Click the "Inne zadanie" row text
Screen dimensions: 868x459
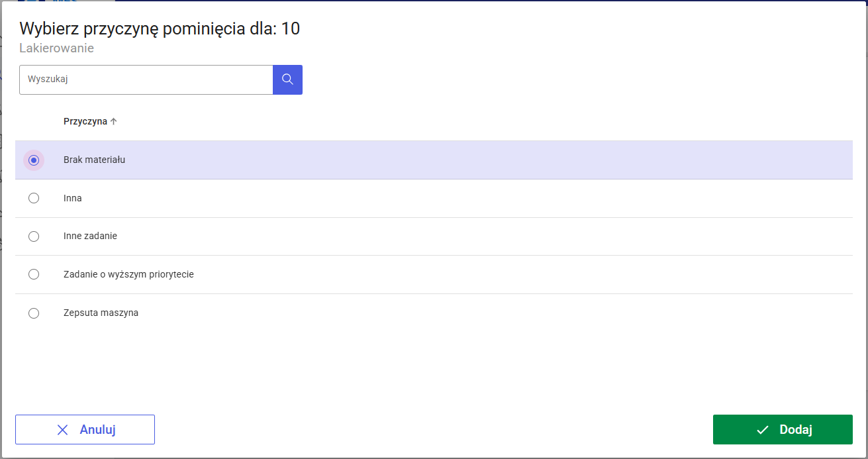(x=90, y=236)
